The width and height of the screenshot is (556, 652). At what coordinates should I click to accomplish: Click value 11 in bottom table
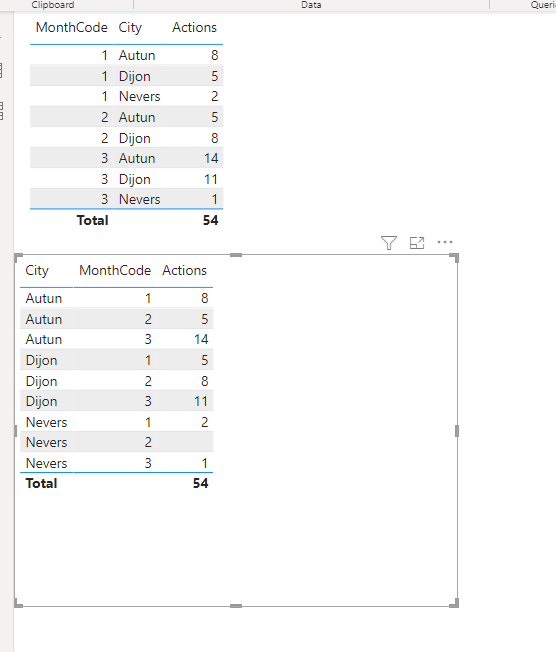coord(201,401)
